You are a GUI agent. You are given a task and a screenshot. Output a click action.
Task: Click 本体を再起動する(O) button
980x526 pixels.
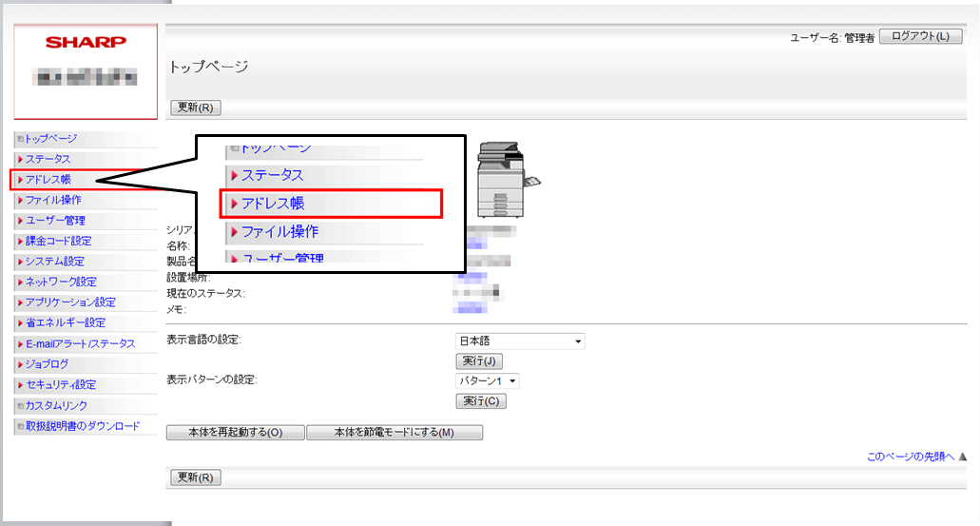point(235,433)
